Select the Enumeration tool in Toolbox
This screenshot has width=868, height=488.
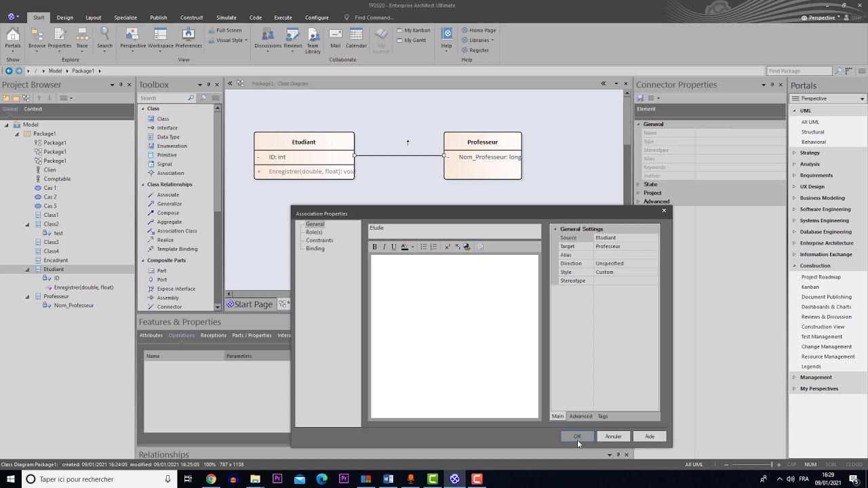[172, 146]
